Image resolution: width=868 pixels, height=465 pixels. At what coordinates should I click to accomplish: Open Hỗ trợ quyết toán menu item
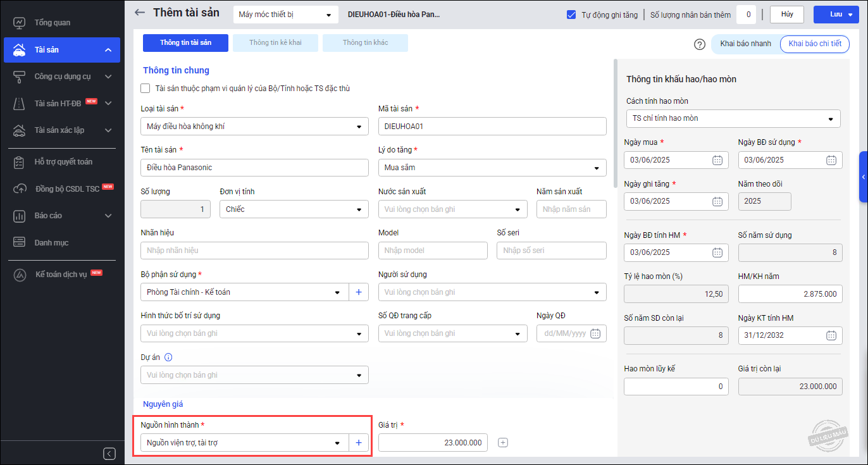tap(62, 162)
